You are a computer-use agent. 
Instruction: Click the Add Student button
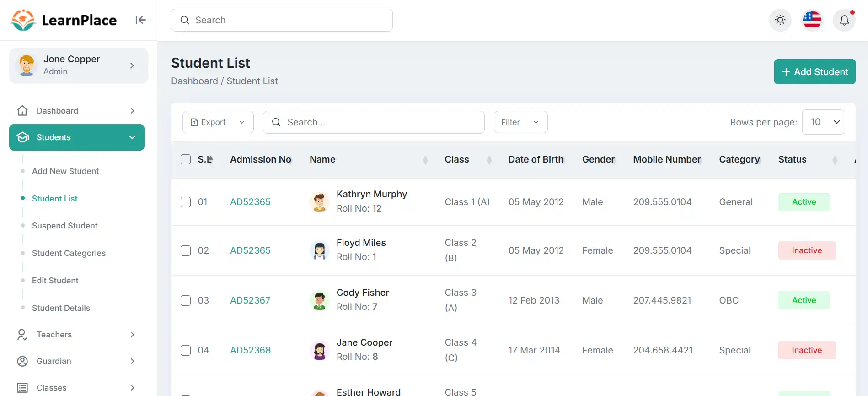pyautogui.click(x=815, y=72)
